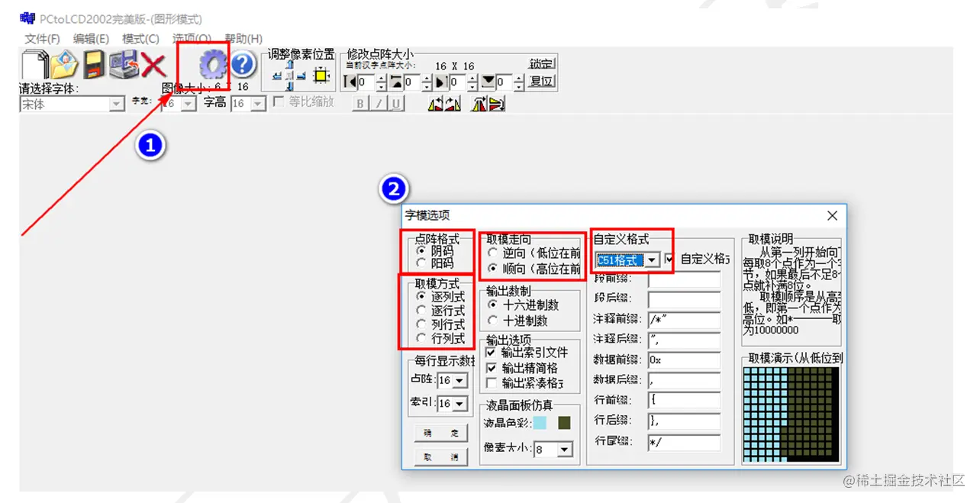Open the 编辑(E) menu
980x503 pixels.
[x=91, y=38]
